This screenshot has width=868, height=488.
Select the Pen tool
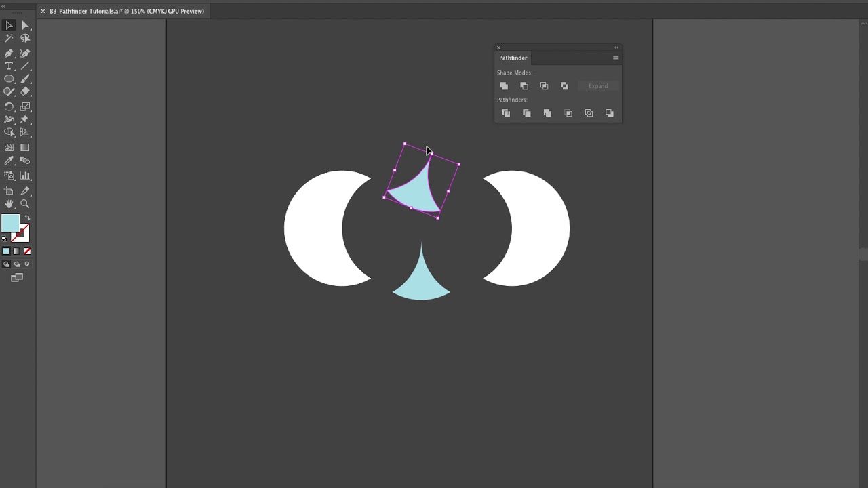9,53
